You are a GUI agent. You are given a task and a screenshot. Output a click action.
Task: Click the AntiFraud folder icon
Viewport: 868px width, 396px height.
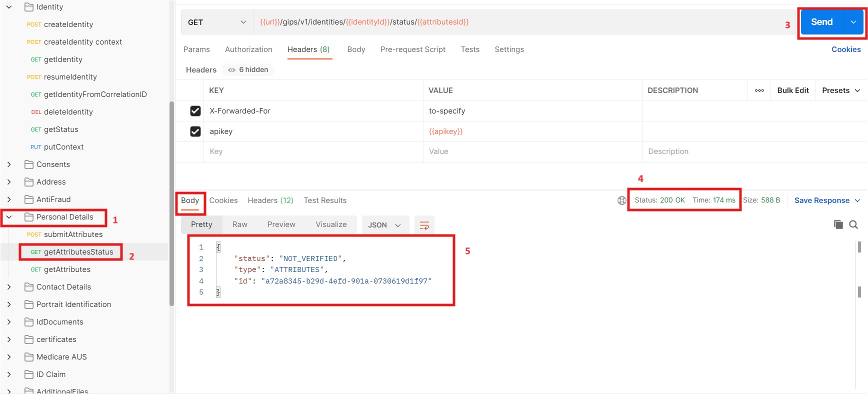[x=29, y=199]
